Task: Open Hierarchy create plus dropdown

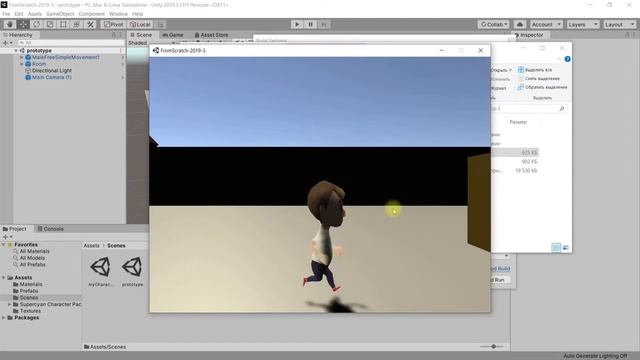Action: (x=7, y=43)
